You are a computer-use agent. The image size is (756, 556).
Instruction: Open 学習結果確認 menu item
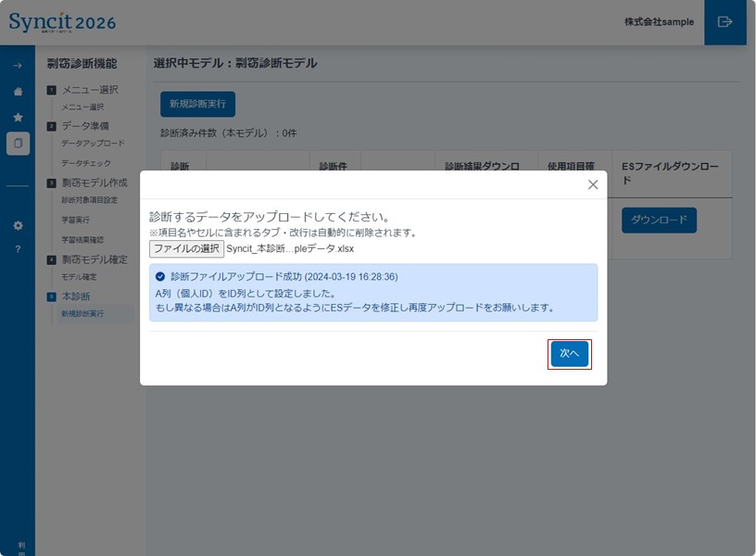(82, 239)
